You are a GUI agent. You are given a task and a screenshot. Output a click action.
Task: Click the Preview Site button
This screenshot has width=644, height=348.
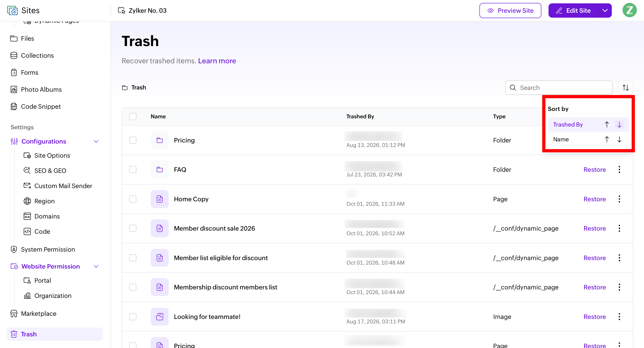tap(510, 11)
